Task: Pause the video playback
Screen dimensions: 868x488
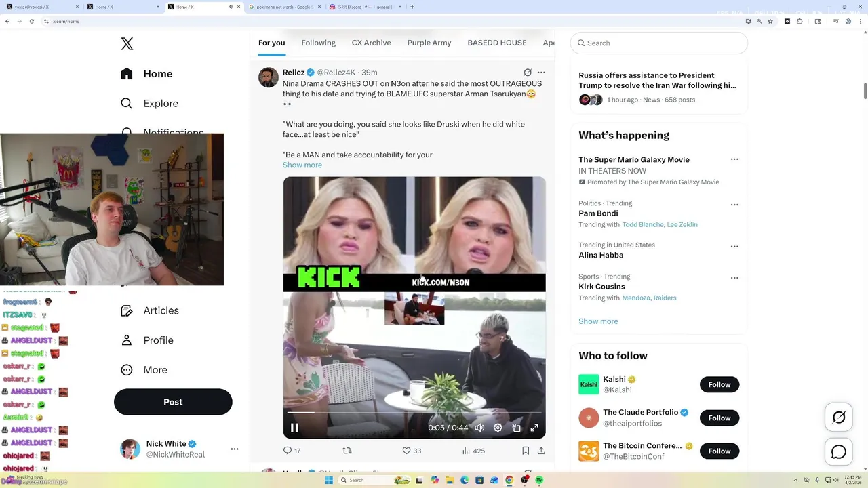Action: coord(294,428)
